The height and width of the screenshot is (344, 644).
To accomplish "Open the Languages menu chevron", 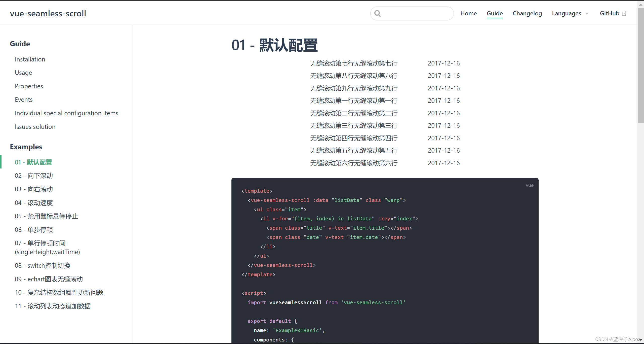I will (x=587, y=14).
